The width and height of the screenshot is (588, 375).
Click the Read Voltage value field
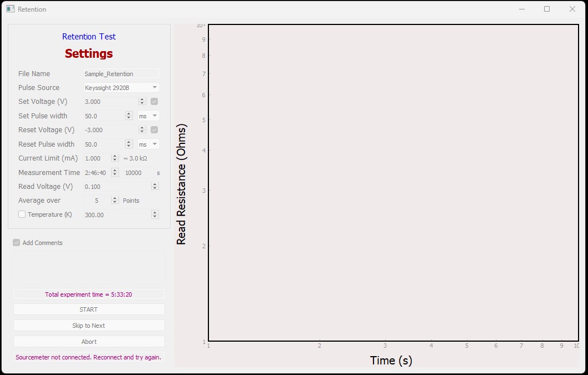click(x=117, y=186)
